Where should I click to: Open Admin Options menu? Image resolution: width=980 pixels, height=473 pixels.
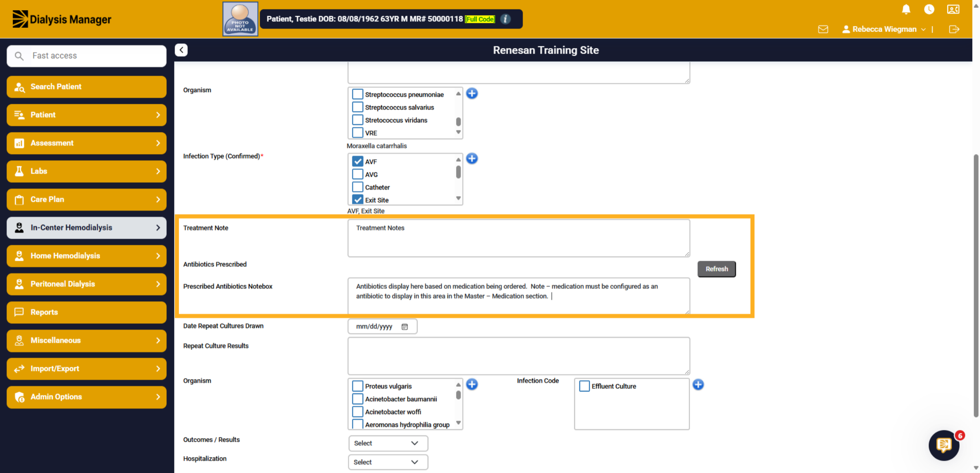(87, 397)
